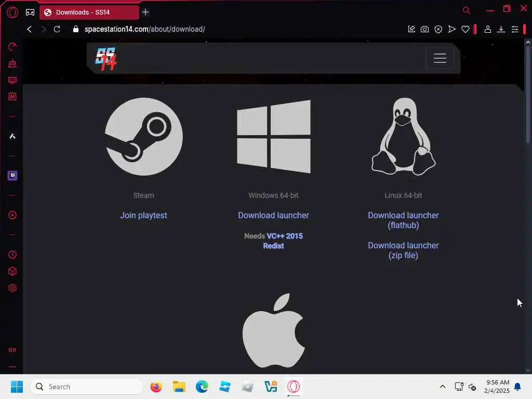Screen dimensions: 532x399
Task: Open GX Corner gamepad icon
Action: [30, 12]
